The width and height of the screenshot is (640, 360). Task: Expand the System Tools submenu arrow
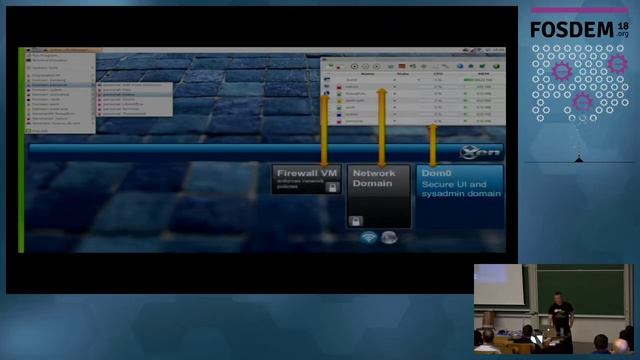coord(92,68)
